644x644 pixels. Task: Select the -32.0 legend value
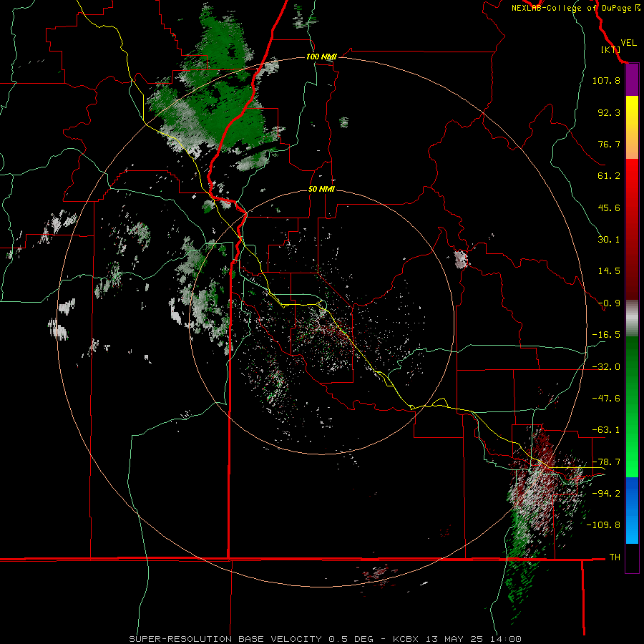click(606, 367)
